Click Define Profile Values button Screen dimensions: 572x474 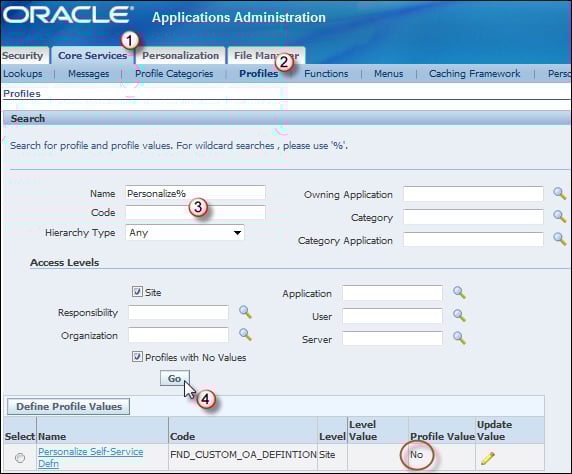[69, 406]
